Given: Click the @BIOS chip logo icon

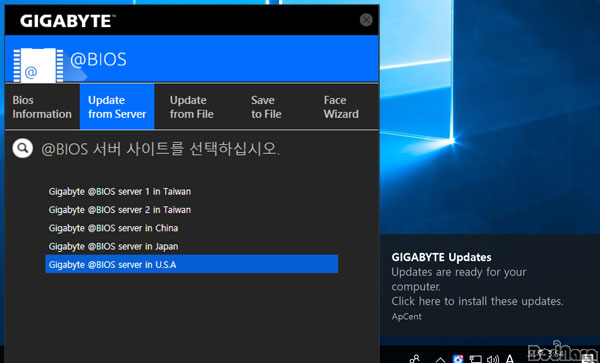Looking at the screenshot, I should (38, 65).
